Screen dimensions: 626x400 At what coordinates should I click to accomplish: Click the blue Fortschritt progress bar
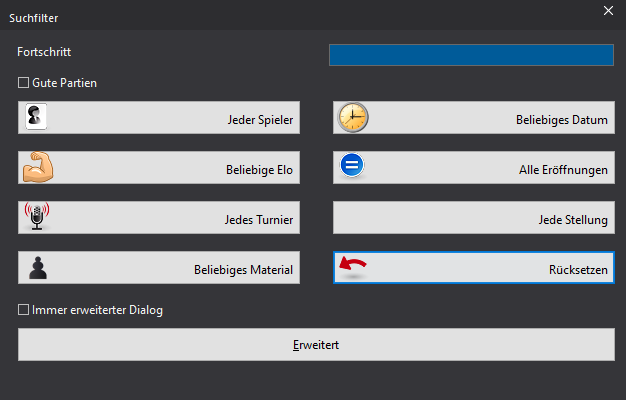point(471,55)
